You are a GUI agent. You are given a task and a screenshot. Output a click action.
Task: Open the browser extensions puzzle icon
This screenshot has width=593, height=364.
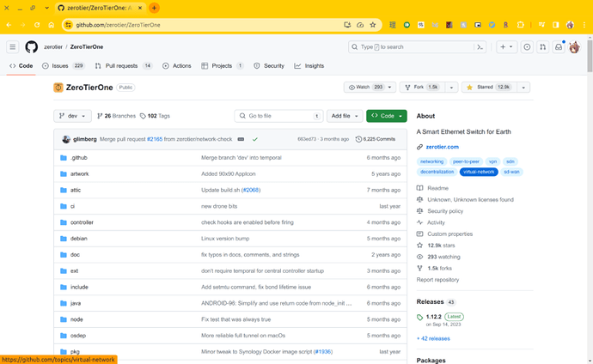[521, 25]
